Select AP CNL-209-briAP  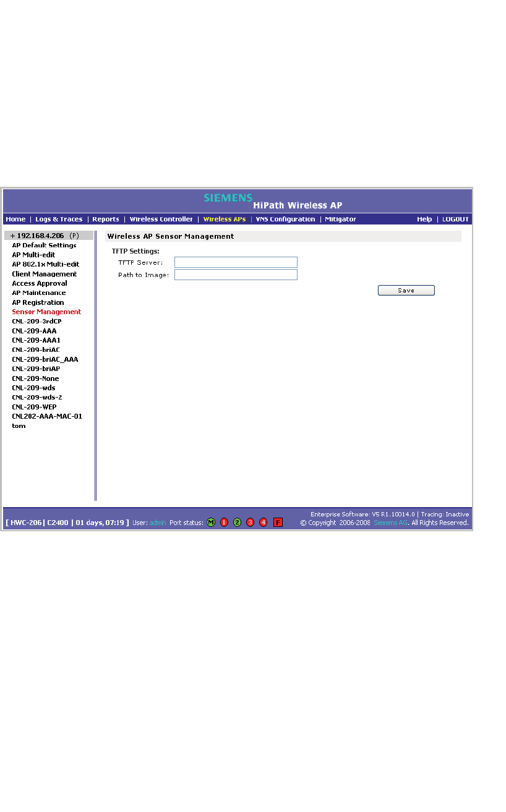point(36,369)
